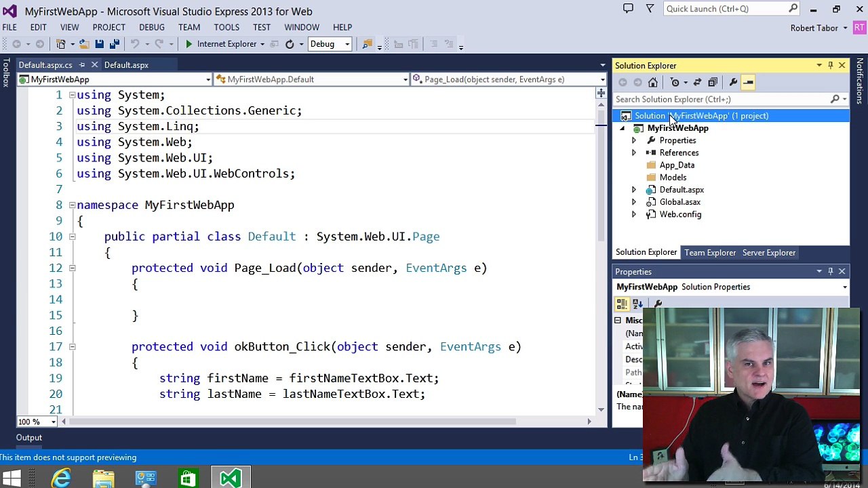Viewport: 868px width, 488px height.
Task: Collapse the using directives region
Action: tap(72, 95)
